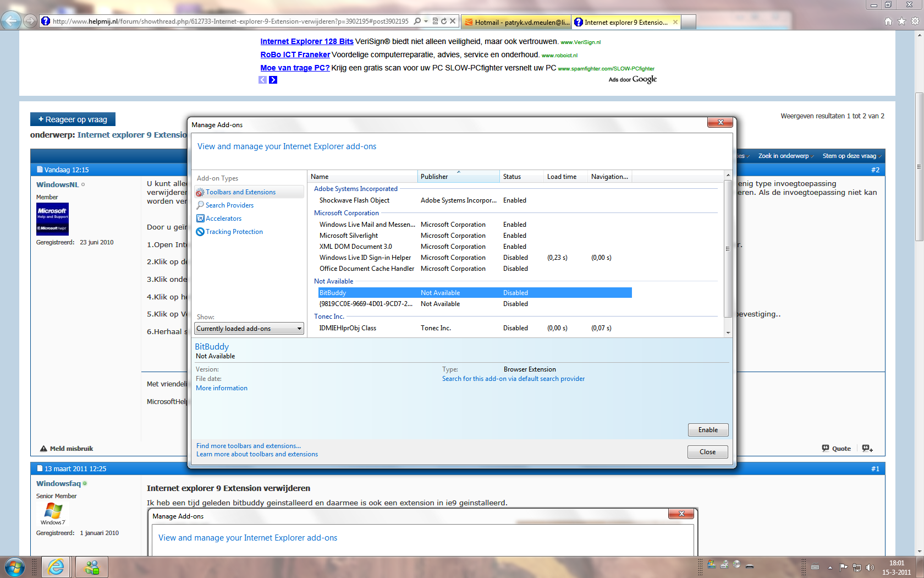924x578 pixels.
Task: Open the Tools gear icon
Action: point(915,21)
